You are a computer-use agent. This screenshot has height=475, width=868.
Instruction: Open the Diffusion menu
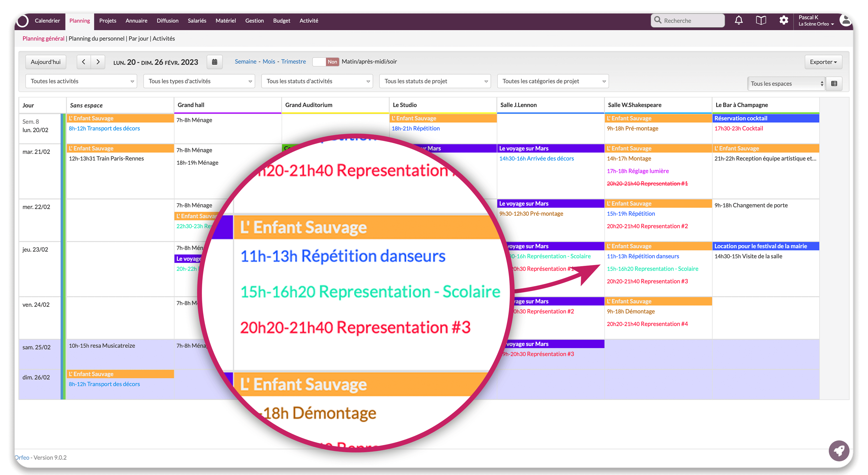pos(167,20)
